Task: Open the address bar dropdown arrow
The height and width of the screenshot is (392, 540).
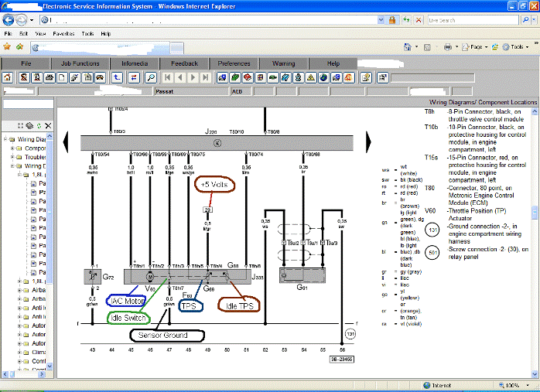Action: pyautogui.click(x=381, y=20)
